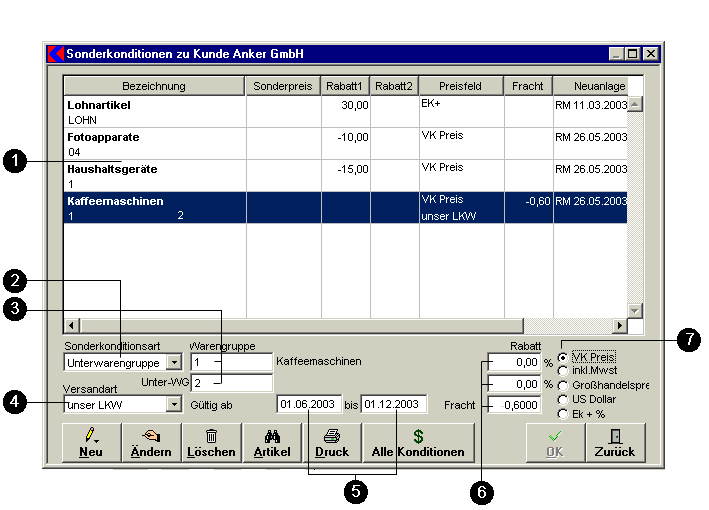Screen dimensions: 709x510
Task: Click the Preisfeld column header
Action: (460, 86)
